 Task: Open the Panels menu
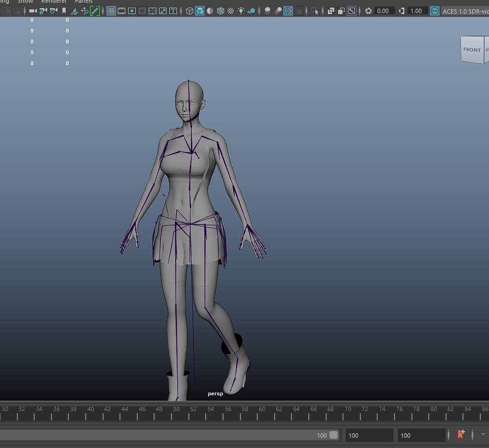[83, 2]
